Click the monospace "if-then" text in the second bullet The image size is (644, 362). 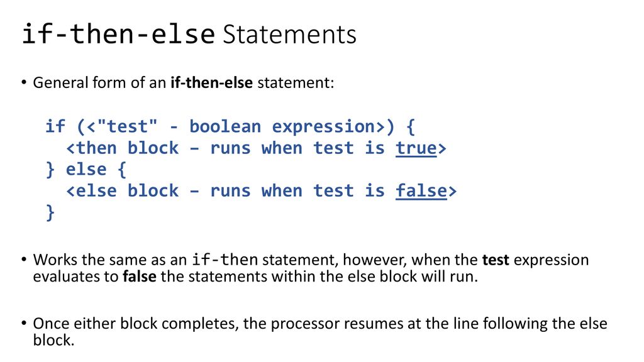click(225, 260)
